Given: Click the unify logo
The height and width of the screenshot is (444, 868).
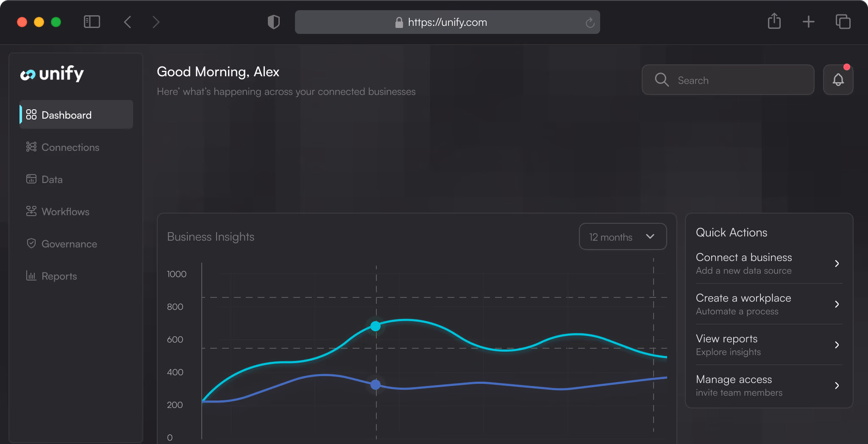Looking at the screenshot, I should pyautogui.click(x=52, y=74).
